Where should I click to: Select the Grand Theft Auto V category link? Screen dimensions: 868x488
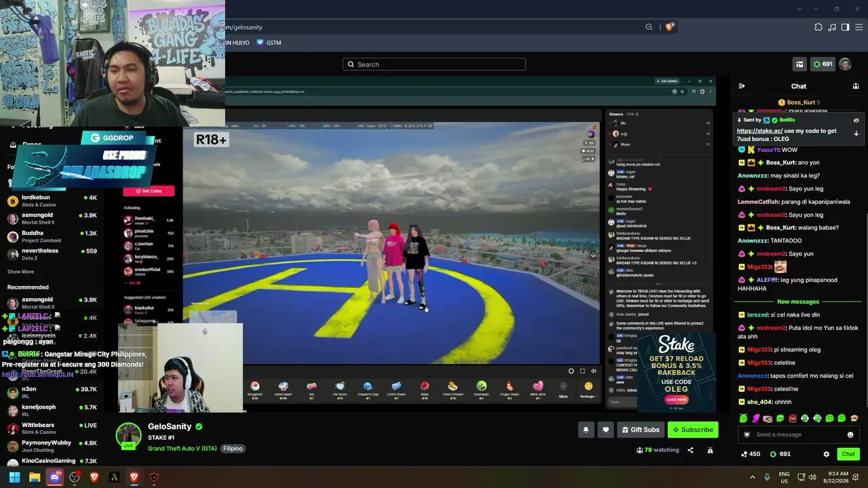coord(182,449)
